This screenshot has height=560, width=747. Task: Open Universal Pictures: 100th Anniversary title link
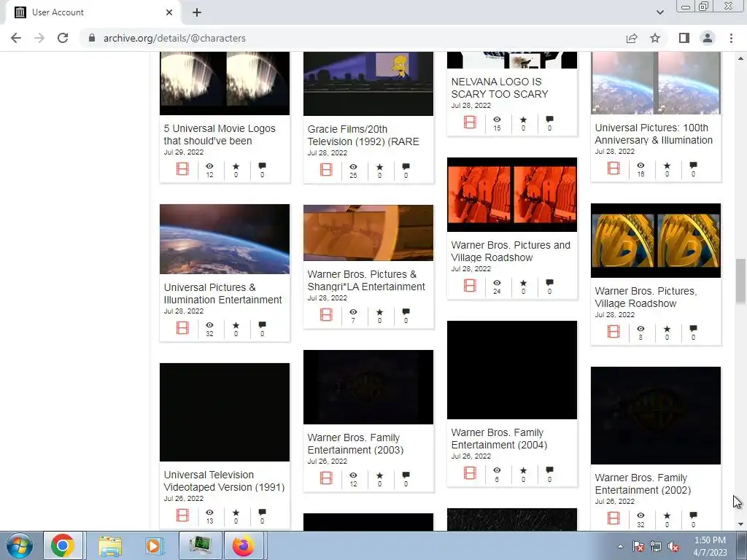tap(654, 134)
